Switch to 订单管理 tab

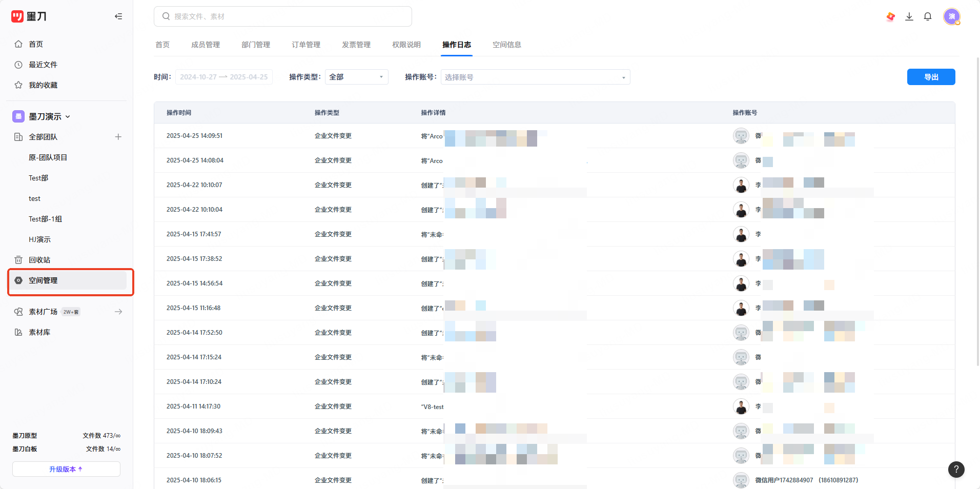pyautogui.click(x=306, y=45)
